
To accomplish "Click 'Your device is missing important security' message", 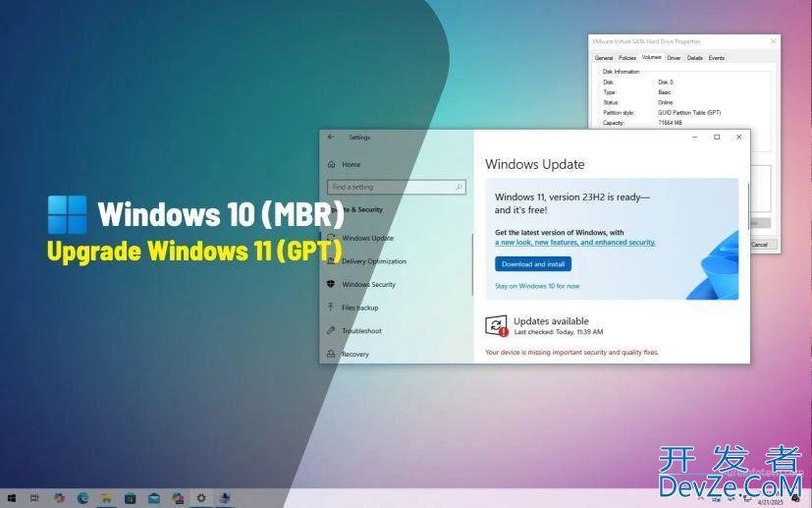I will click(571, 352).
